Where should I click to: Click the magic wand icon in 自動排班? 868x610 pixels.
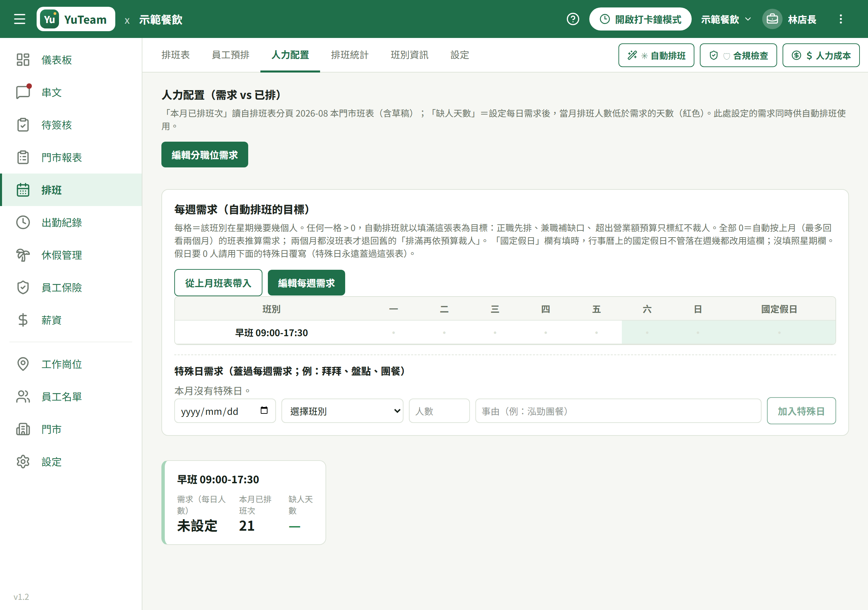pos(632,55)
